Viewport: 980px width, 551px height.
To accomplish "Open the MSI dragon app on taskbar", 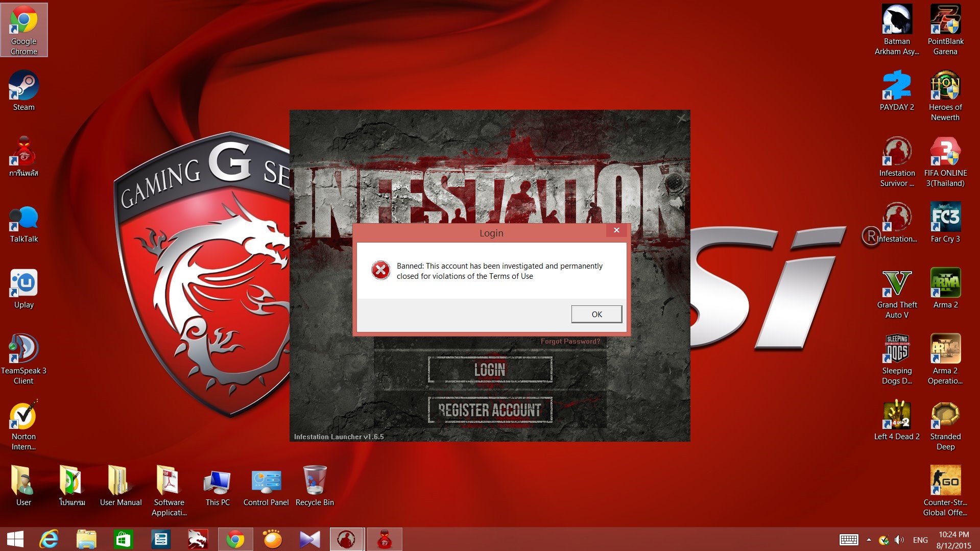I will (x=197, y=539).
